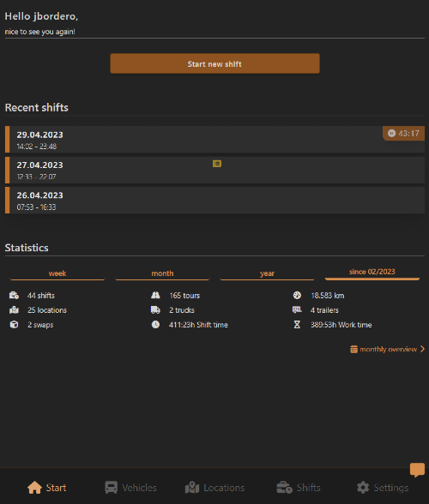Click the chevron after monthly overview
Viewport: 429px width, 504px height.
tap(422, 349)
